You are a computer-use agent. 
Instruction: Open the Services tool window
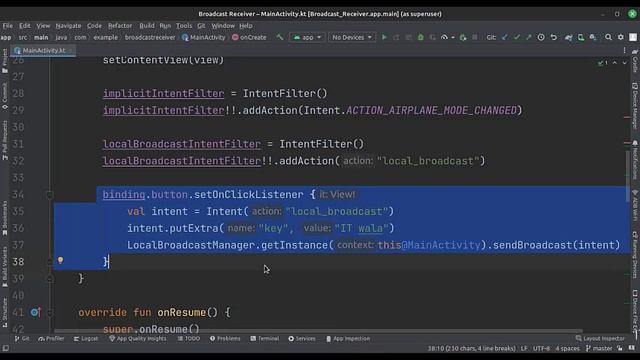(302, 338)
